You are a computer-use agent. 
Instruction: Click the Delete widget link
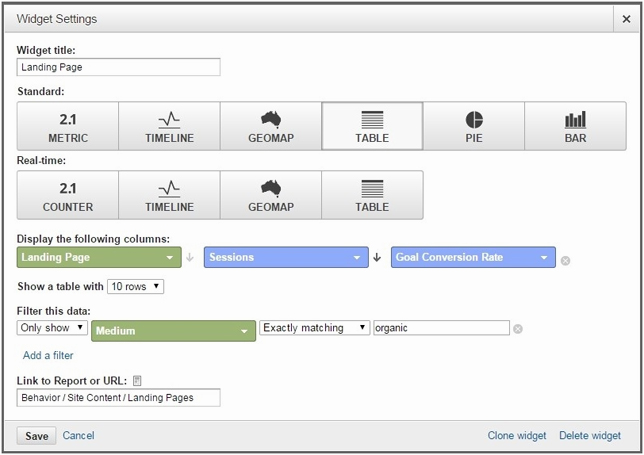pos(590,435)
